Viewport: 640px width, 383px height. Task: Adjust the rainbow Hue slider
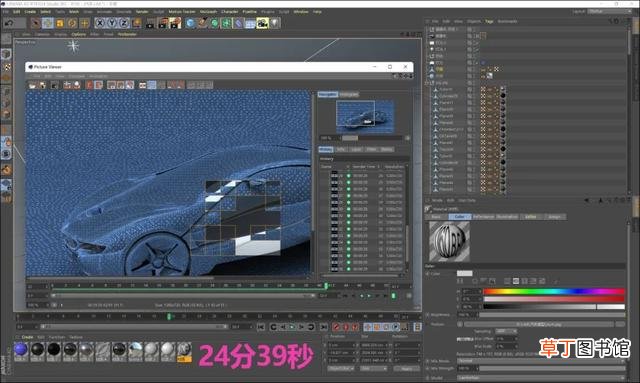click(x=554, y=292)
